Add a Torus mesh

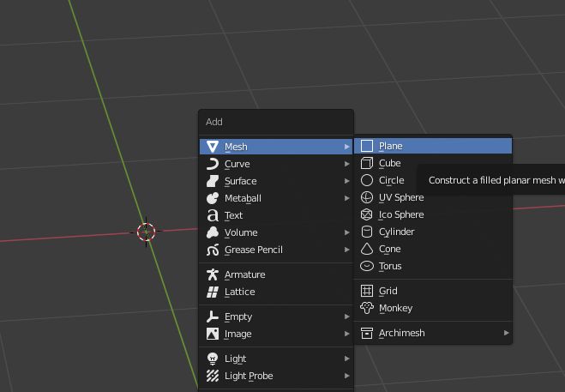(433, 266)
